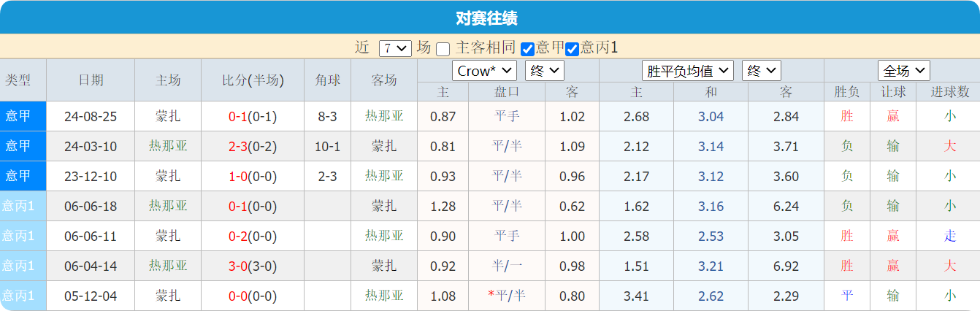Click the 意甲 type cell for 24-03-10
The height and width of the screenshot is (311, 980).
point(18,146)
